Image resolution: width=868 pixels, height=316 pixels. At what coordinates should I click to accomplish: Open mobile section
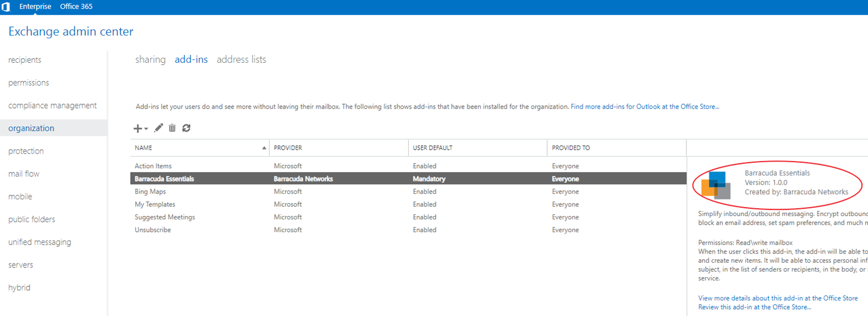(x=20, y=197)
